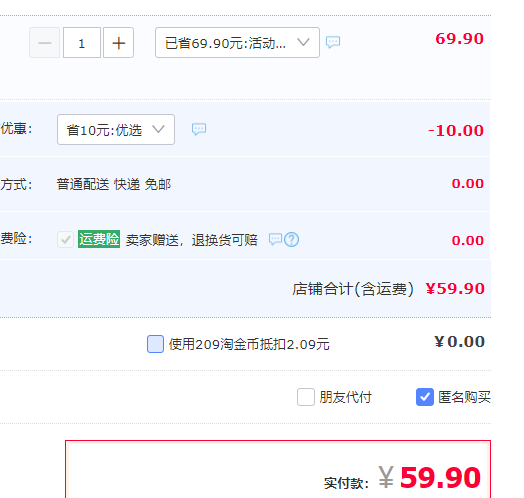Click the 店铺合计(含运费) subtotal ¥59.90
The width and height of the screenshot is (524, 498).
click(x=455, y=288)
